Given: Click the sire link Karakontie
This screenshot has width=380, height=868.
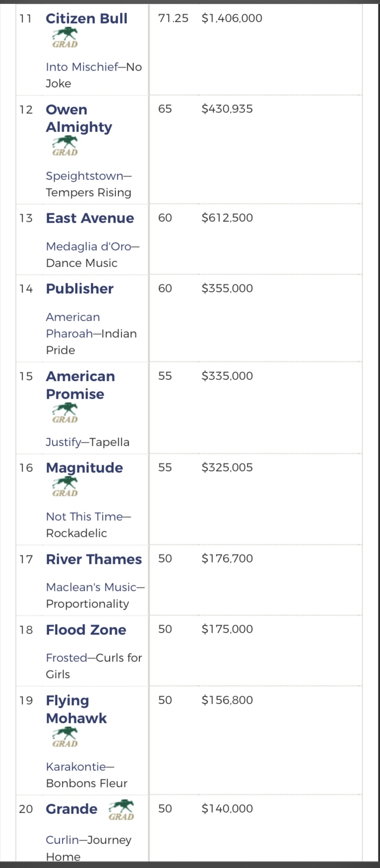Looking at the screenshot, I should pyautogui.click(x=76, y=766).
